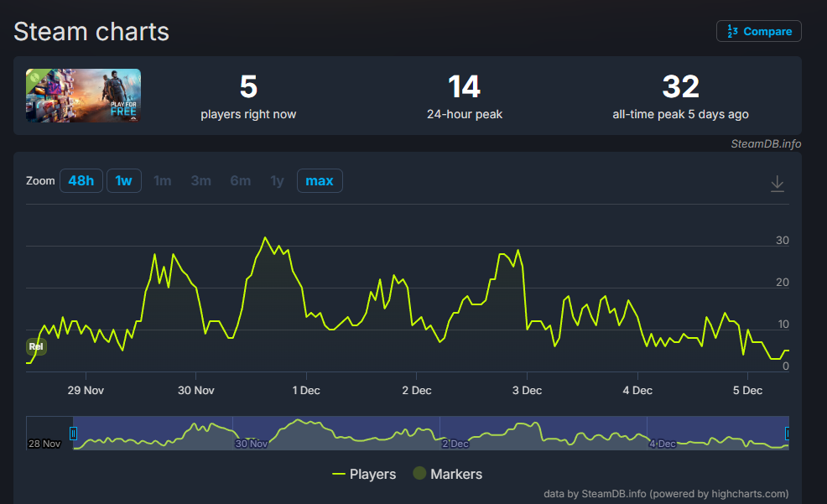Toggle Markers visibility in the legend
827x504 pixels.
(448, 474)
